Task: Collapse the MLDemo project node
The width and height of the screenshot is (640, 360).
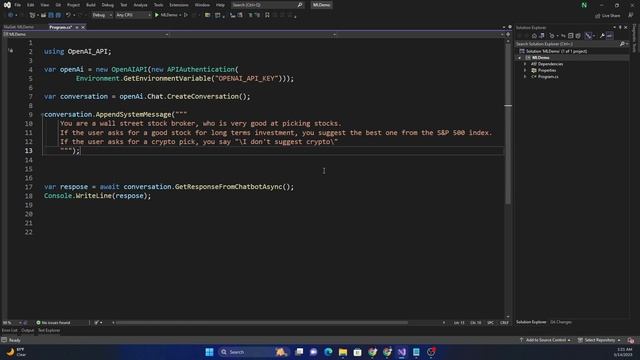Action: tap(520, 58)
